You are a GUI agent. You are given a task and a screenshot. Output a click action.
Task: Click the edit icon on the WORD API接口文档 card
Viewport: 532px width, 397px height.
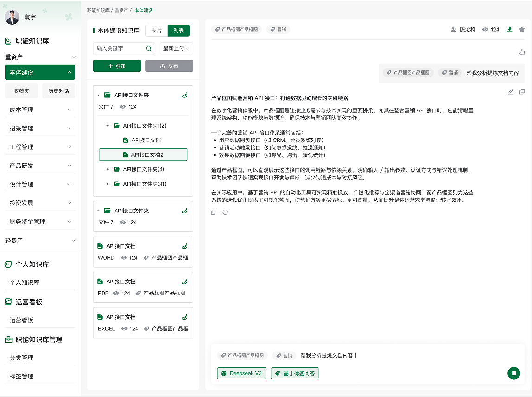(x=185, y=246)
